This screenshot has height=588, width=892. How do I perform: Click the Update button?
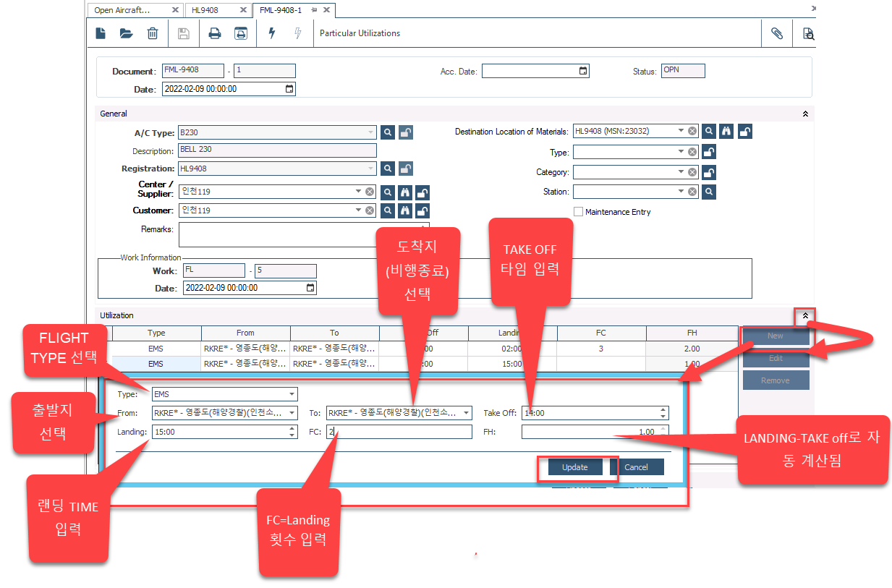point(575,467)
